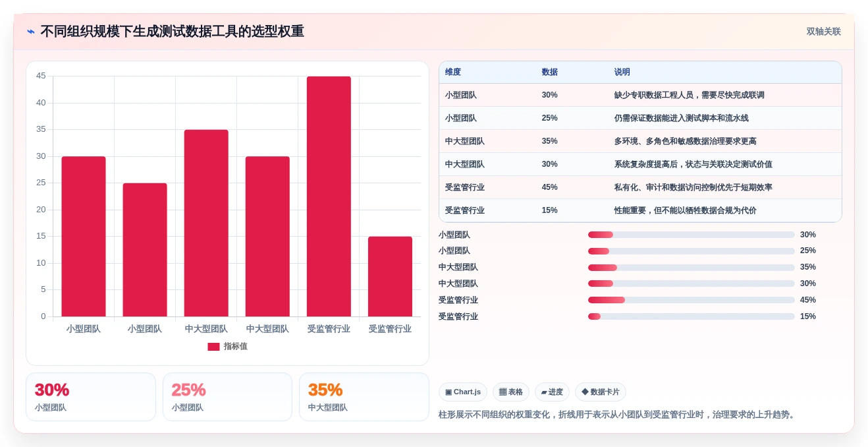The width and height of the screenshot is (868, 447).
Task: Click the 中大型团队 progress bar showing 35%
Action: click(692, 268)
